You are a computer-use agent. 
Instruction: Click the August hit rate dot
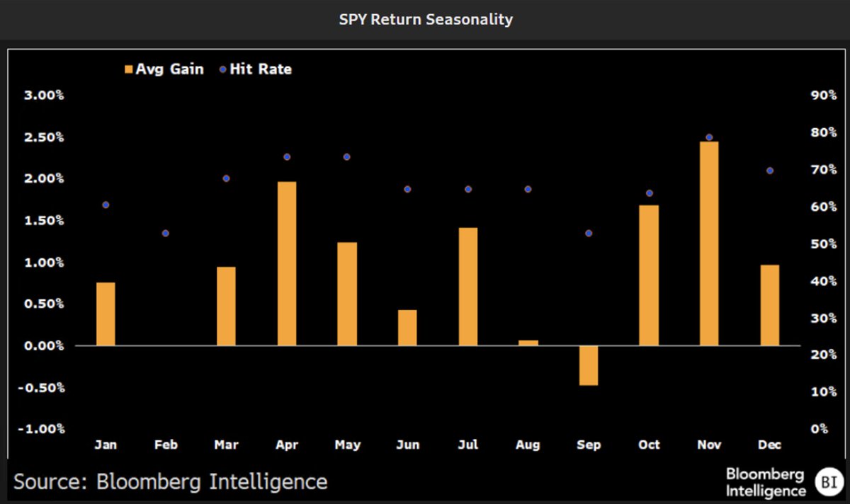(528, 189)
